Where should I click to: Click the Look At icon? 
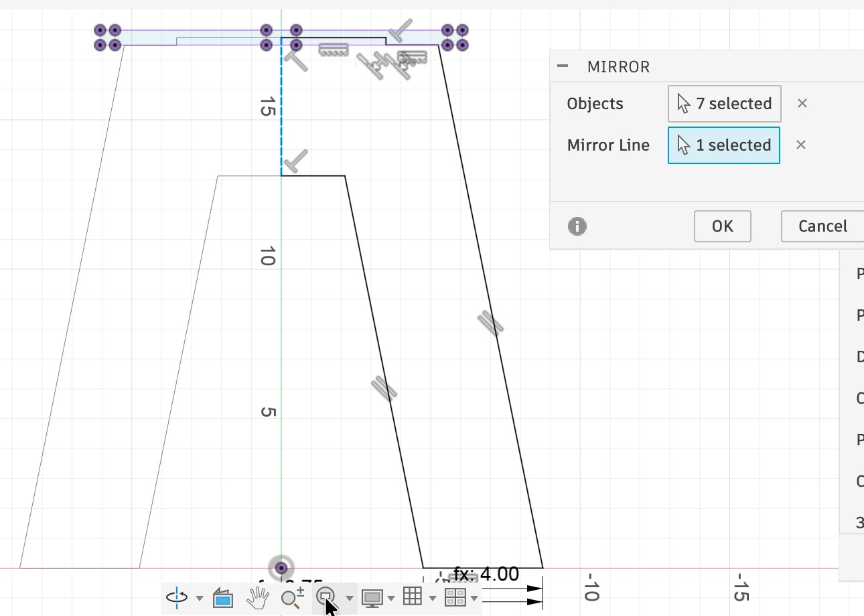pos(223,598)
